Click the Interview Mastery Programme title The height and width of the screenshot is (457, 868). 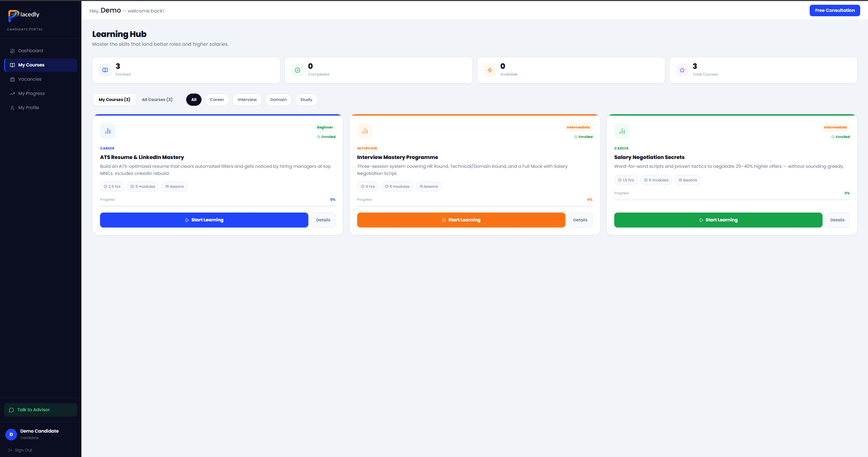tap(398, 157)
